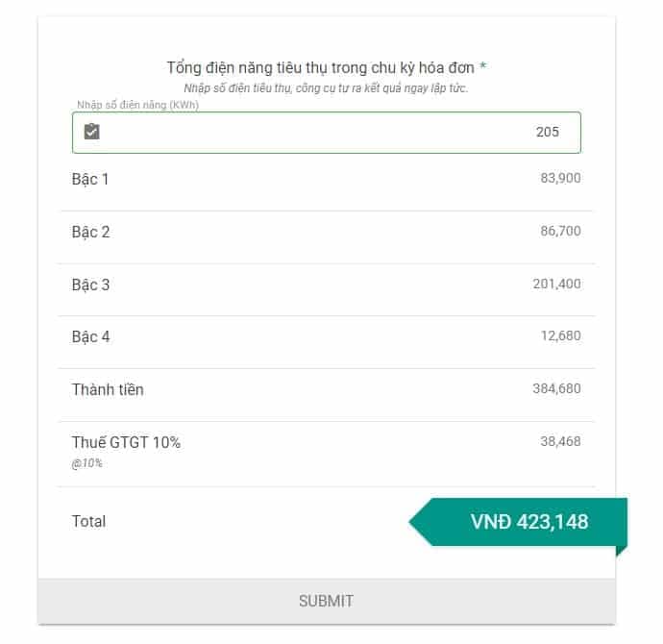Select the Bậc 2 row label

[90, 232]
